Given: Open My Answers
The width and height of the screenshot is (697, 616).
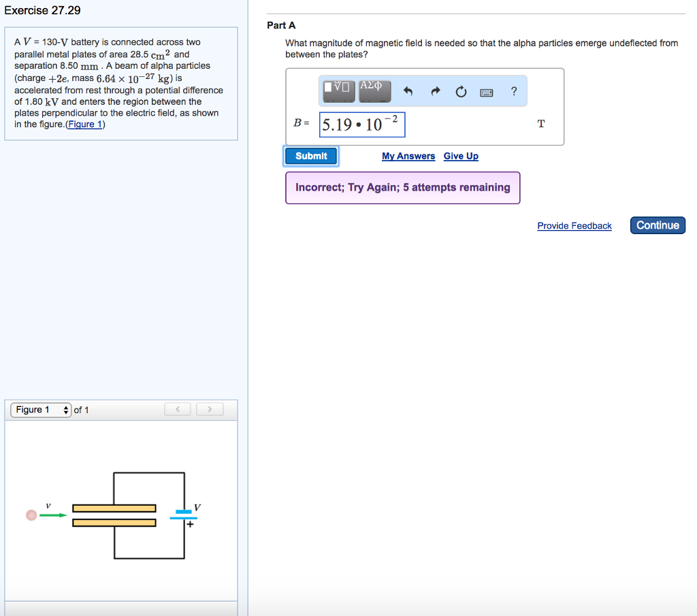Looking at the screenshot, I should pyautogui.click(x=408, y=155).
